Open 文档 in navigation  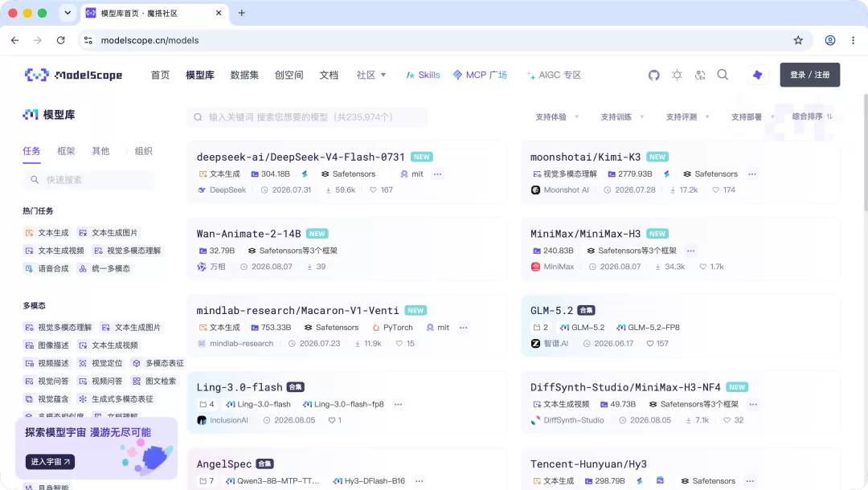click(329, 75)
